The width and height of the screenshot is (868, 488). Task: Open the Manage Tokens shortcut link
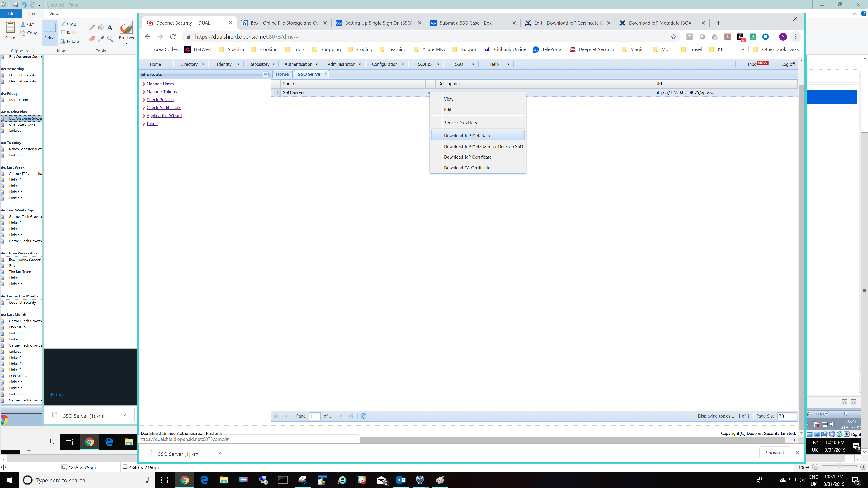(x=161, y=92)
